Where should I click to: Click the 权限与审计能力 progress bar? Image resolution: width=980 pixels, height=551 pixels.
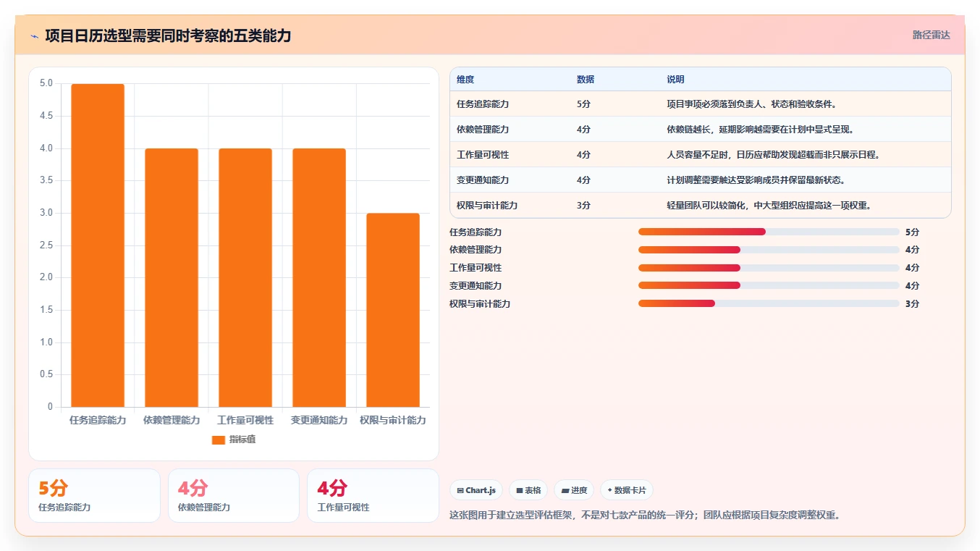[x=769, y=303]
